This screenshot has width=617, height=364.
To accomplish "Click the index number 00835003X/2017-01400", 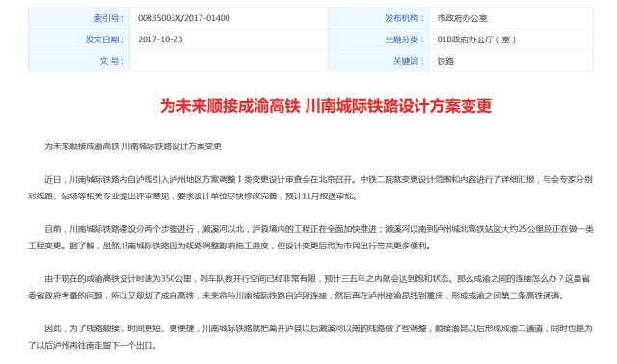I will pyautogui.click(x=184, y=18).
